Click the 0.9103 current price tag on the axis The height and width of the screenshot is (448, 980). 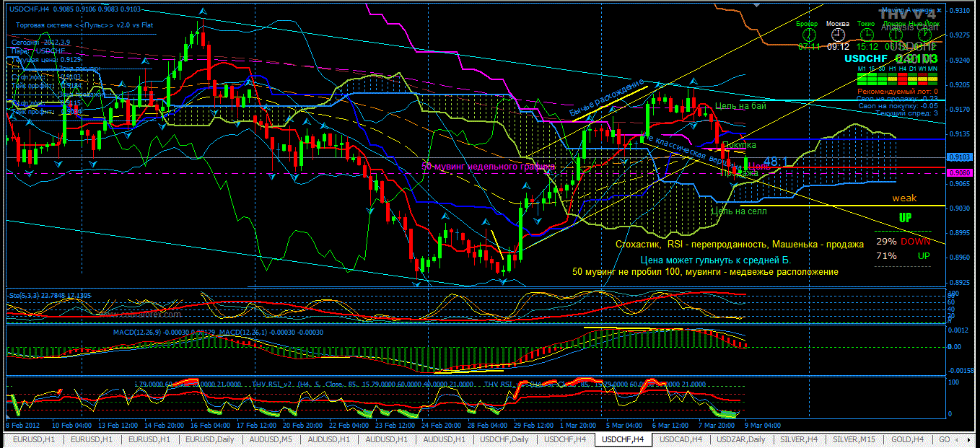pyautogui.click(x=959, y=157)
